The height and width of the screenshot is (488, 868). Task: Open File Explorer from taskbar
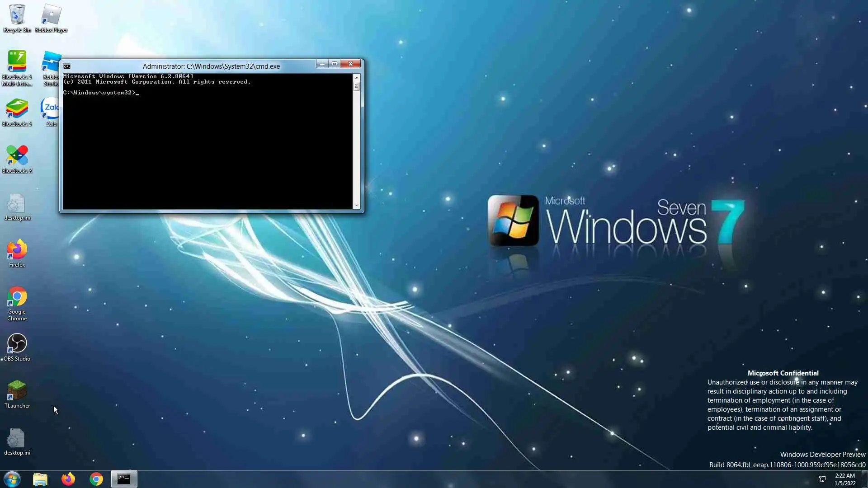(x=40, y=479)
